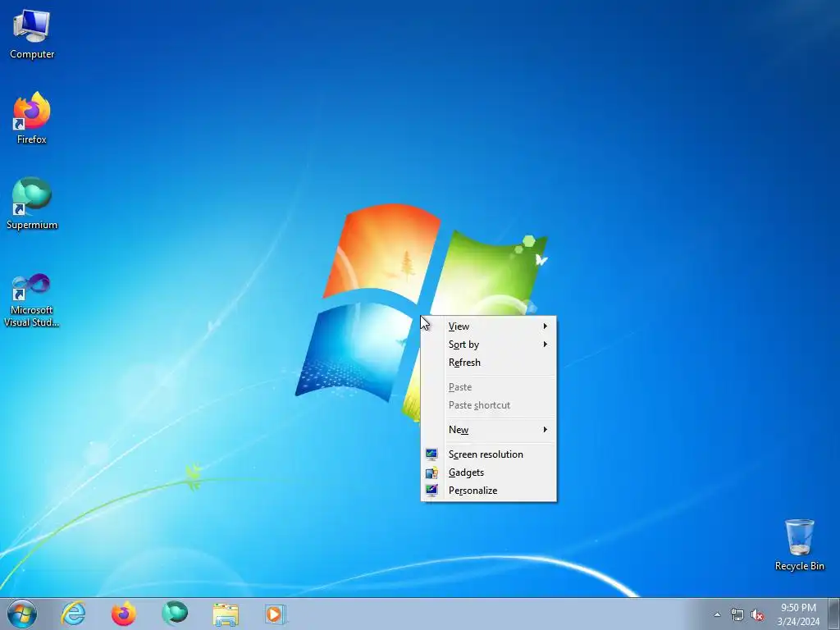
Task: Choose Refresh from the context menu
Action: point(489,363)
